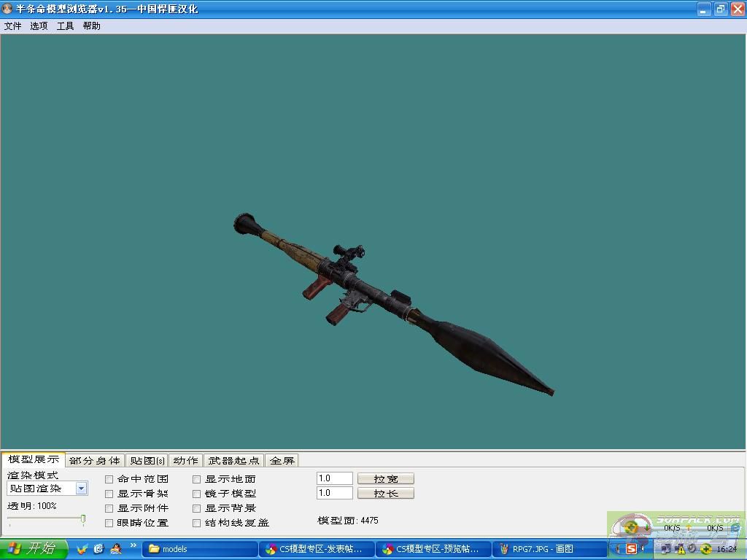747x560 pixels.
Task: Switch to the 贴图(s) tab
Action: click(147, 460)
